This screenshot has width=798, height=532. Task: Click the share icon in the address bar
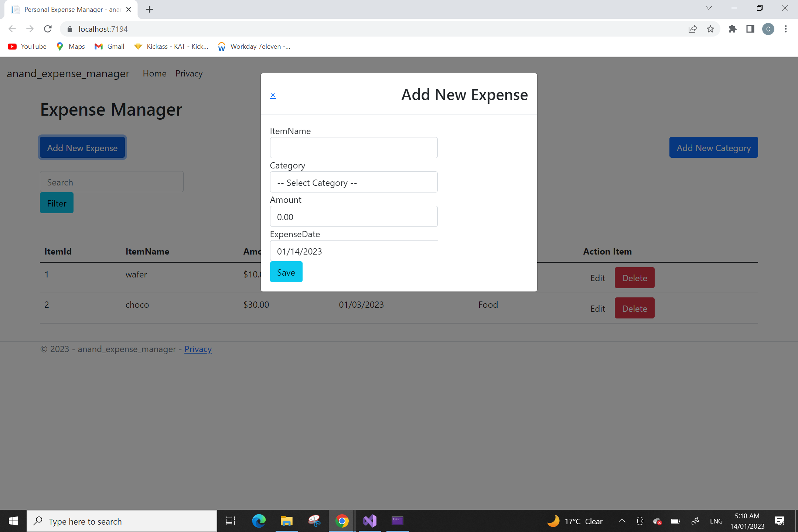point(692,29)
